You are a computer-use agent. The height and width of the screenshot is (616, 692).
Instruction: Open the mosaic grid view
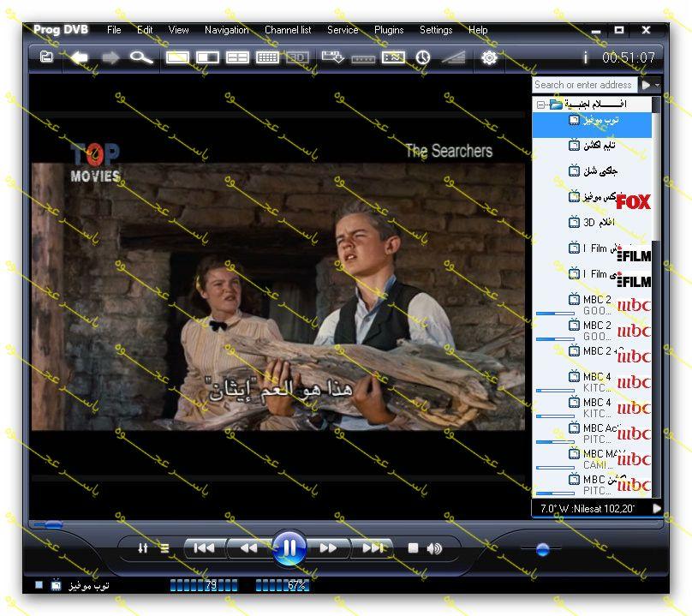267,57
